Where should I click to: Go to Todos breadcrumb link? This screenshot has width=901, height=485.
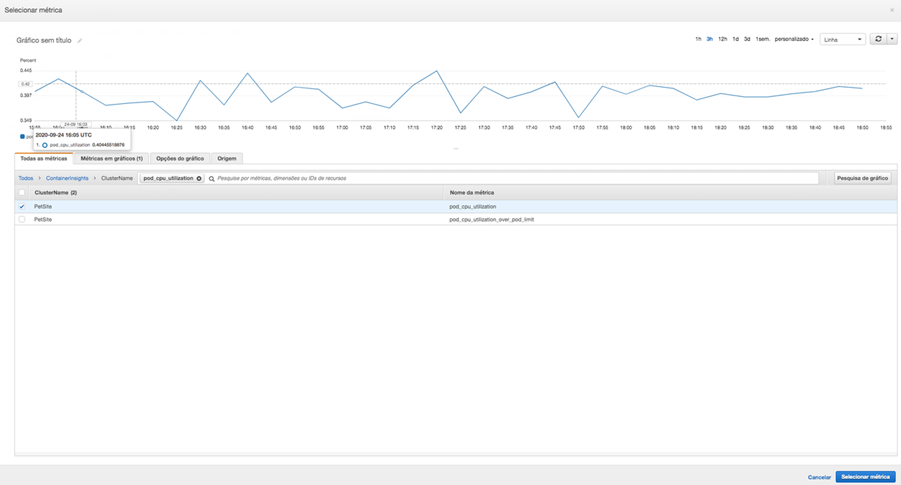[x=26, y=178]
